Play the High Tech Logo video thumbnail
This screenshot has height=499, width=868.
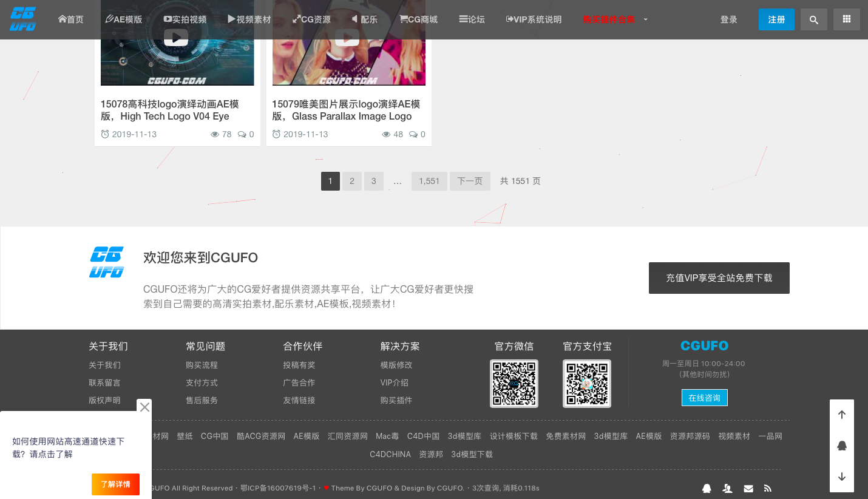pos(176,38)
